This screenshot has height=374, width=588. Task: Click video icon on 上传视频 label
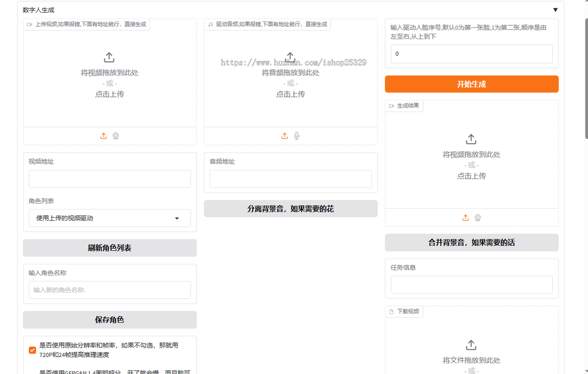[x=29, y=24]
